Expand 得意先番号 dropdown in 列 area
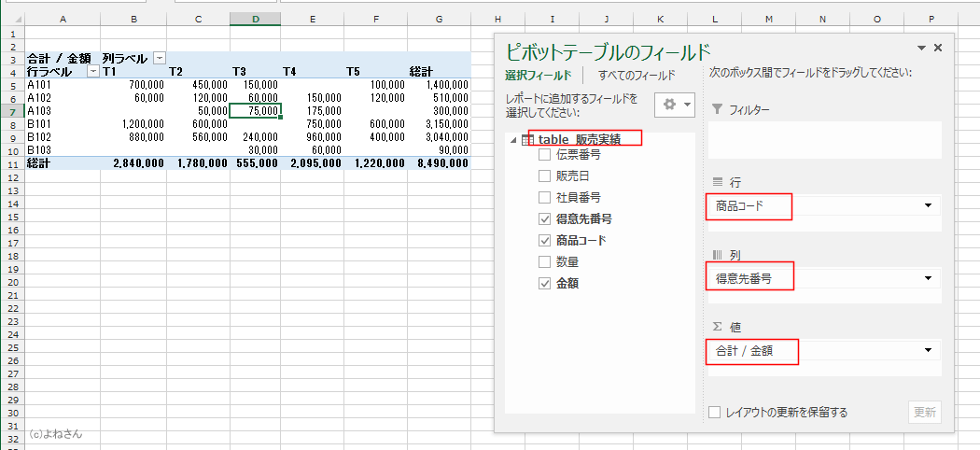Image resolution: width=980 pixels, height=450 pixels. pos(928,278)
